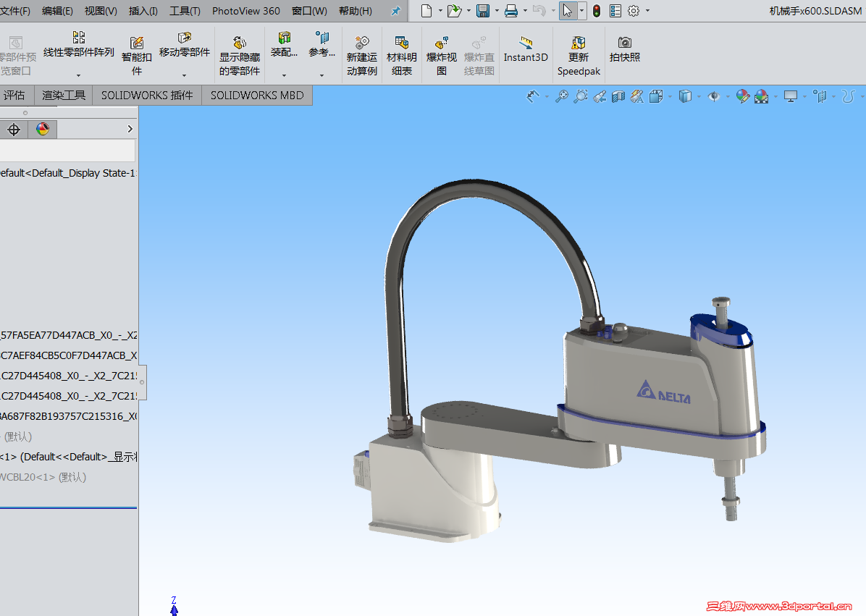Click the Dynamic Annotation Views icon

pyautogui.click(x=636, y=96)
